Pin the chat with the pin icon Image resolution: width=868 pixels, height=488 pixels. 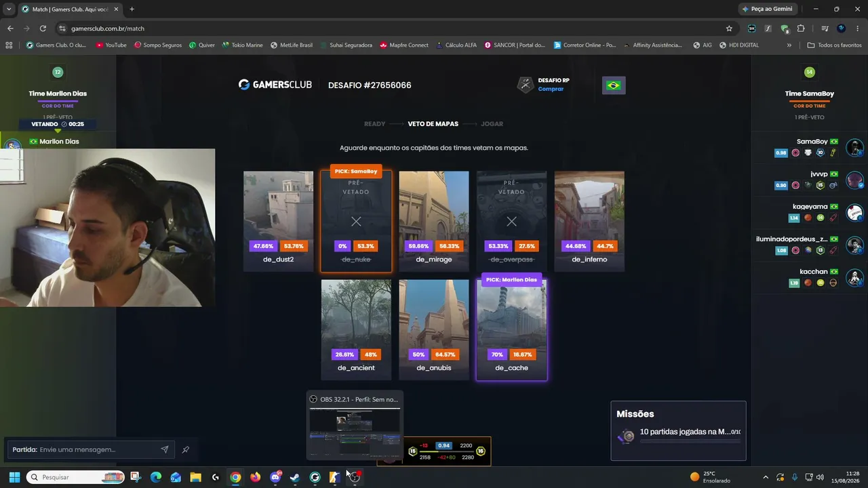[x=185, y=449]
